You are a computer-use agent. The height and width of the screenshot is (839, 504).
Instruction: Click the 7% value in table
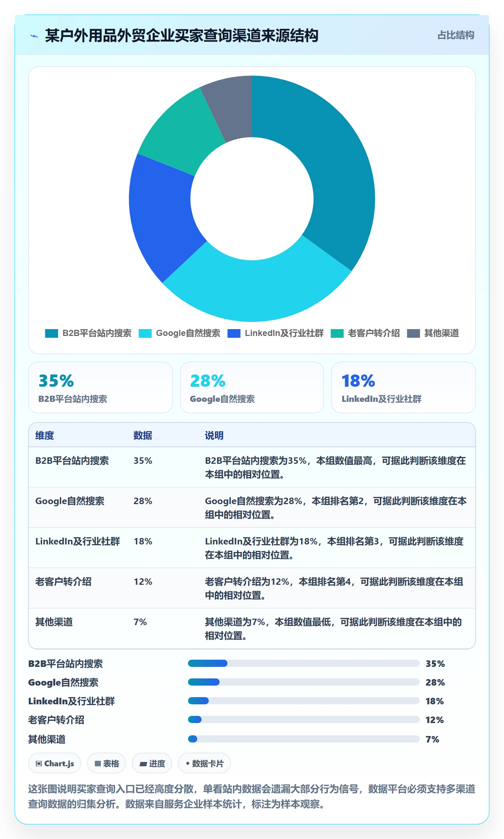[140, 622]
